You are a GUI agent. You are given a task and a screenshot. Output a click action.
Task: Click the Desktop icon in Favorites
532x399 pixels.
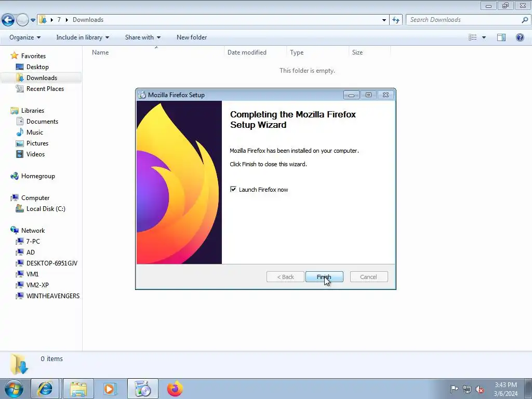point(20,67)
